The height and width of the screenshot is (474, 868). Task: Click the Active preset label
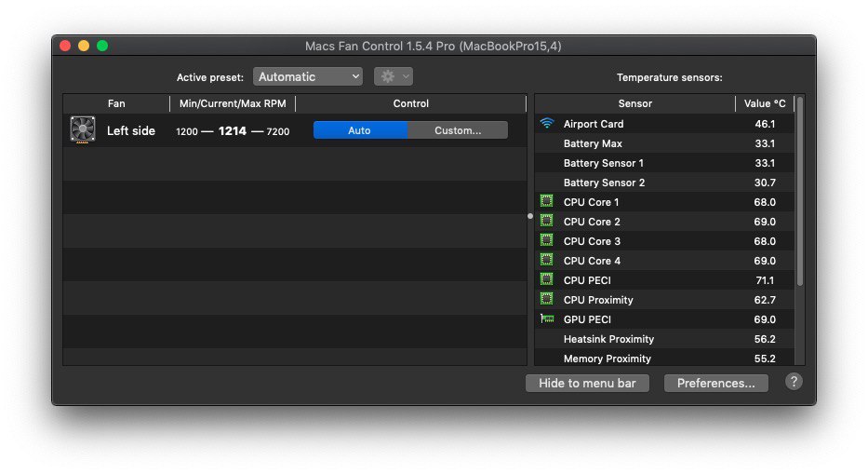click(210, 77)
